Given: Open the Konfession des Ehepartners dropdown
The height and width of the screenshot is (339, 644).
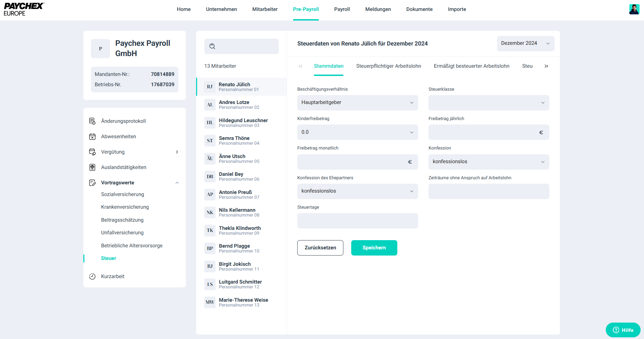Looking at the screenshot, I should 357,191.
